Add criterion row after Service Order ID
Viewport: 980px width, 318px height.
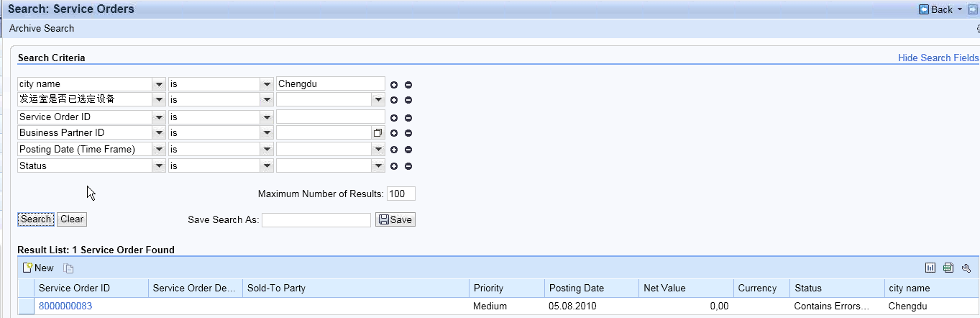coord(394,118)
